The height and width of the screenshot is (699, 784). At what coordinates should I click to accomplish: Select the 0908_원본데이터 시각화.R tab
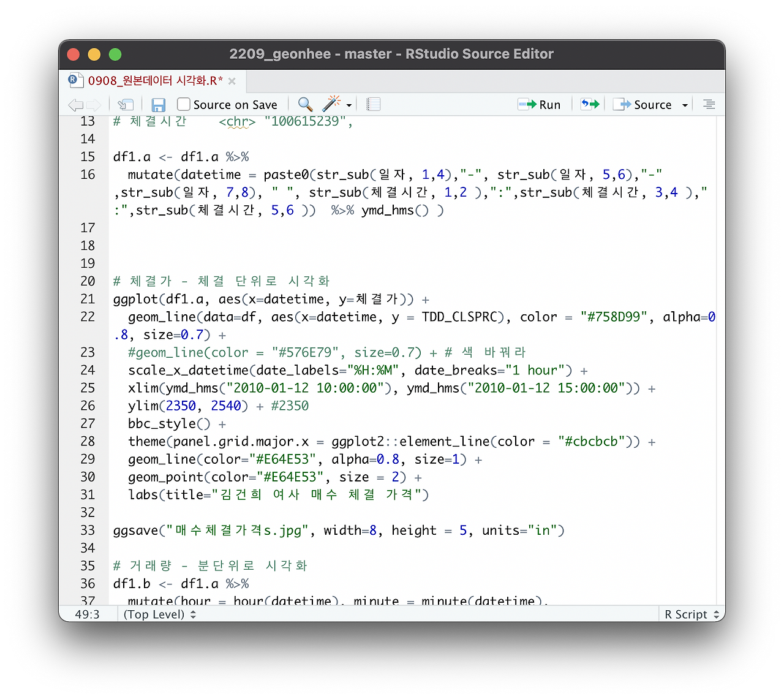pyautogui.click(x=155, y=81)
